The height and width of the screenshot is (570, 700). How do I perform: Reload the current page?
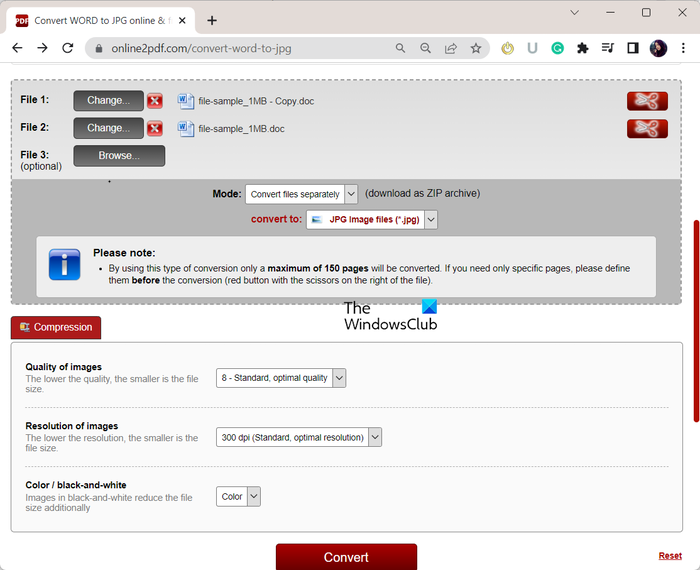tap(68, 48)
